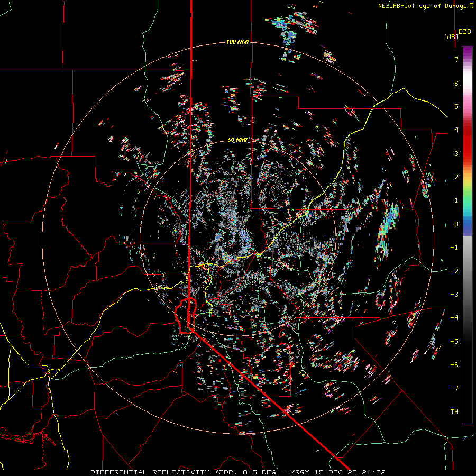Click the "TH" label at the scale's bottom
The image size is (476, 476).
click(454, 411)
